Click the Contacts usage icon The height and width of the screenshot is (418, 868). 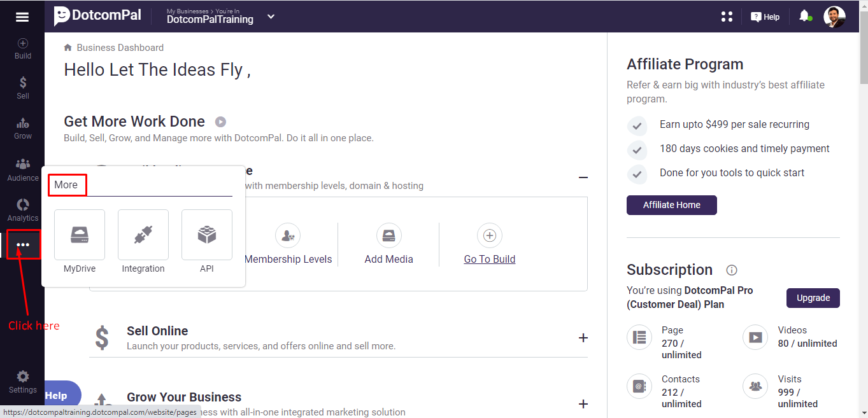639,386
